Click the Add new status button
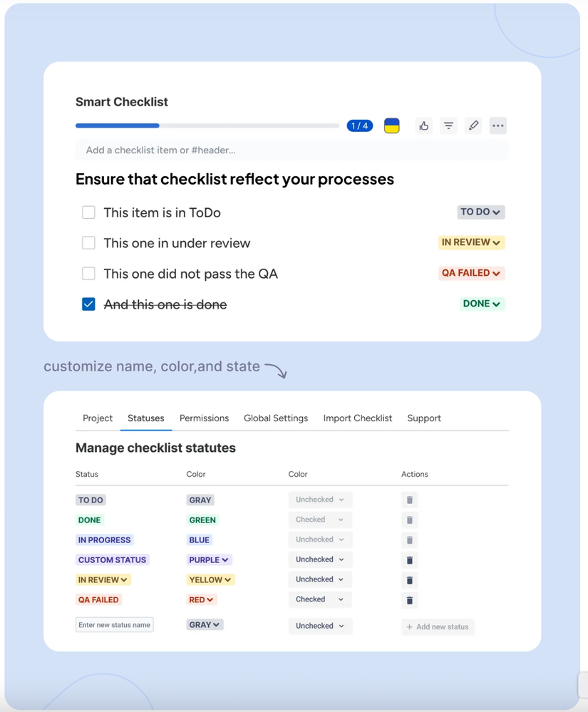Viewport: 588px width, 712px height. pyautogui.click(x=438, y=626)
